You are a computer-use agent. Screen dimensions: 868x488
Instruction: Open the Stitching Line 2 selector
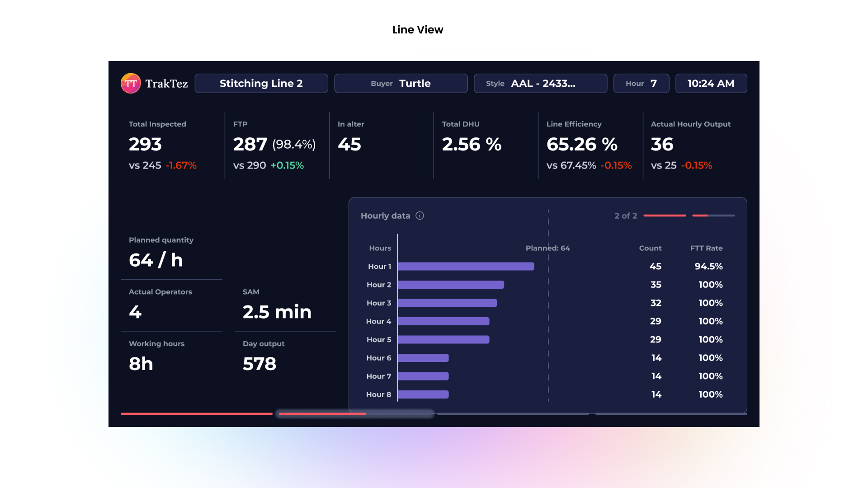(x=261, y=84)
